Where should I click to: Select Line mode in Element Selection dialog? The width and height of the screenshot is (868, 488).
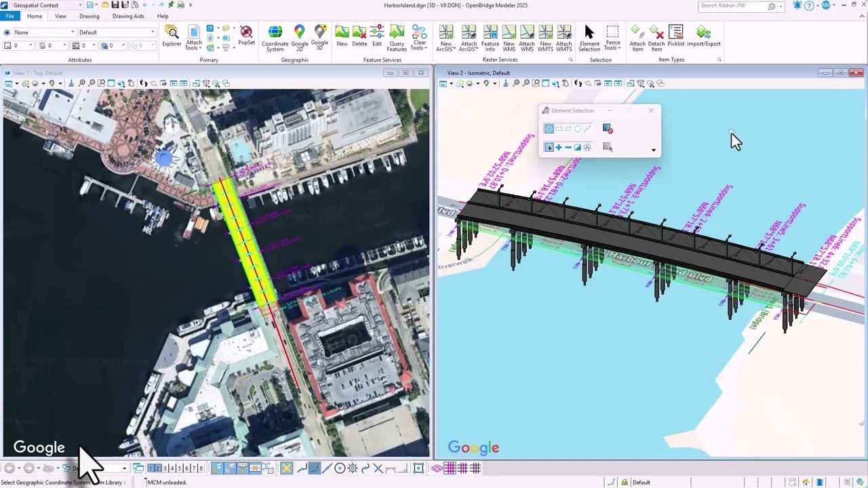click(x=587, y=129)
